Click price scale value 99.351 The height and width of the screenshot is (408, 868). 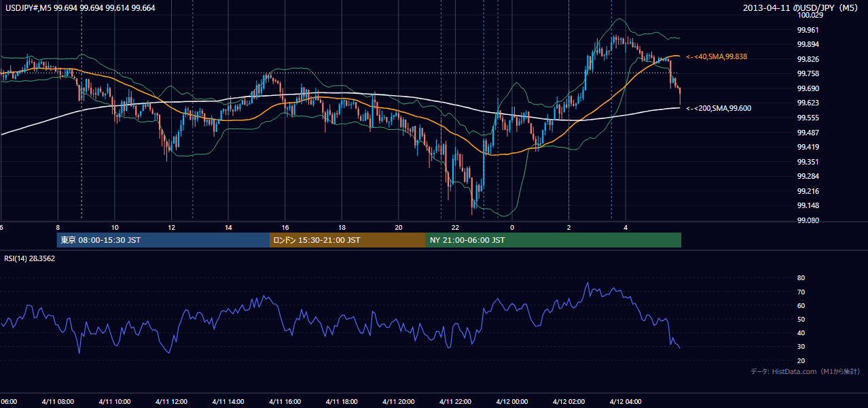coord(808,162)
